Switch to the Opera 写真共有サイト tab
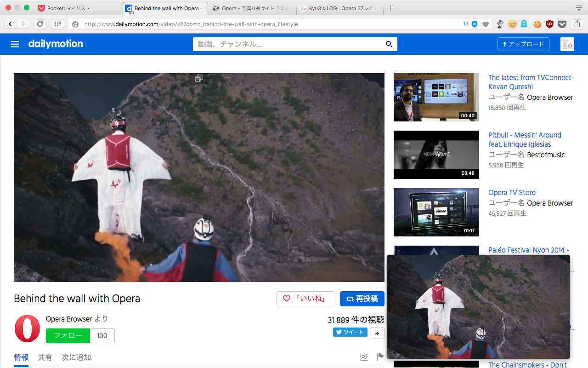This screenshot has width=588, height=368. click(252, 8)
